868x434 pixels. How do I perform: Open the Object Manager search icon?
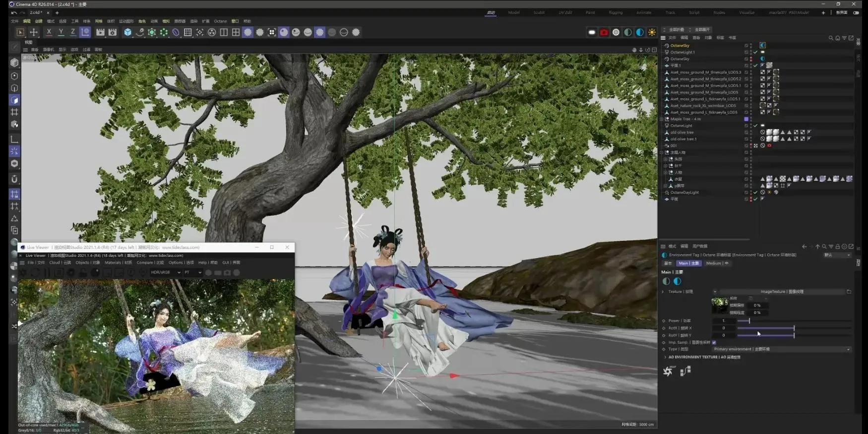[831, 38]
